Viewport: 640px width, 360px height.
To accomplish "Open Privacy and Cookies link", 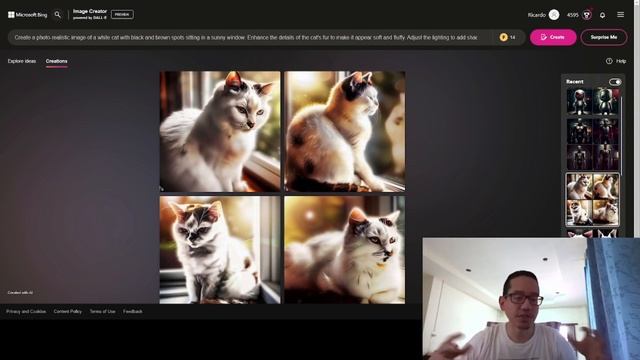I will pyautogui.click(x=26, y=311).
